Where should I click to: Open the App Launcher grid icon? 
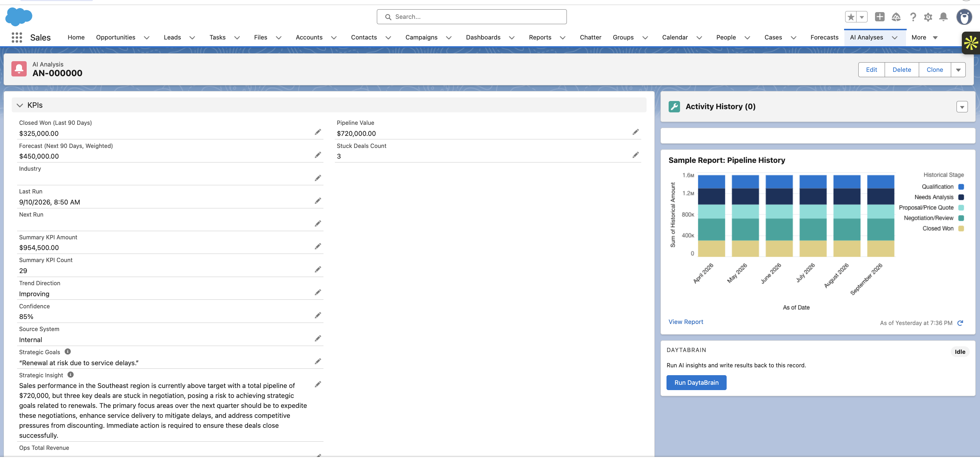point(17,37)
